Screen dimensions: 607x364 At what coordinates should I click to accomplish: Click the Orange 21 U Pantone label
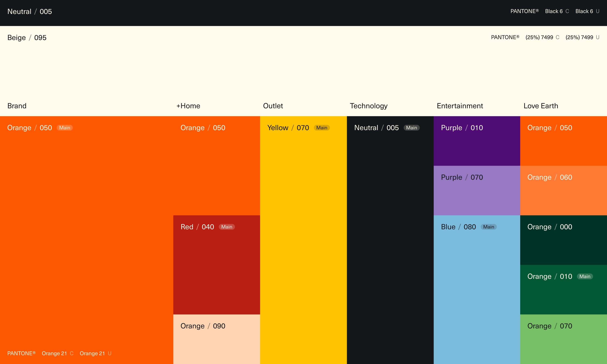pyautogui.click(x=95, y=353)
